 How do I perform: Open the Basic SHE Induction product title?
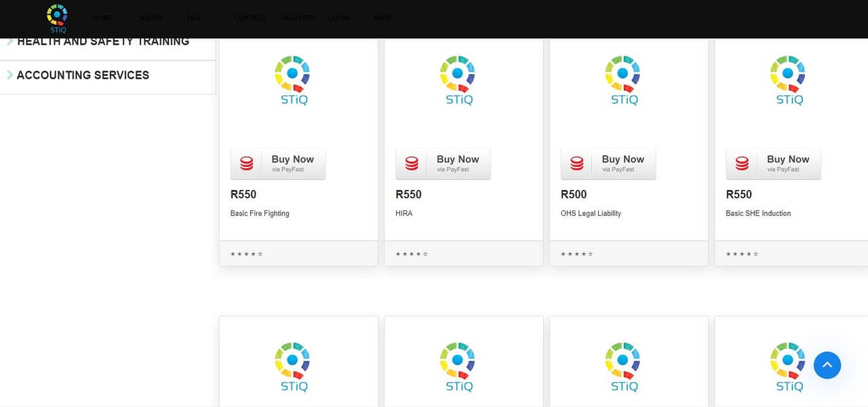(x=757, y=213)
